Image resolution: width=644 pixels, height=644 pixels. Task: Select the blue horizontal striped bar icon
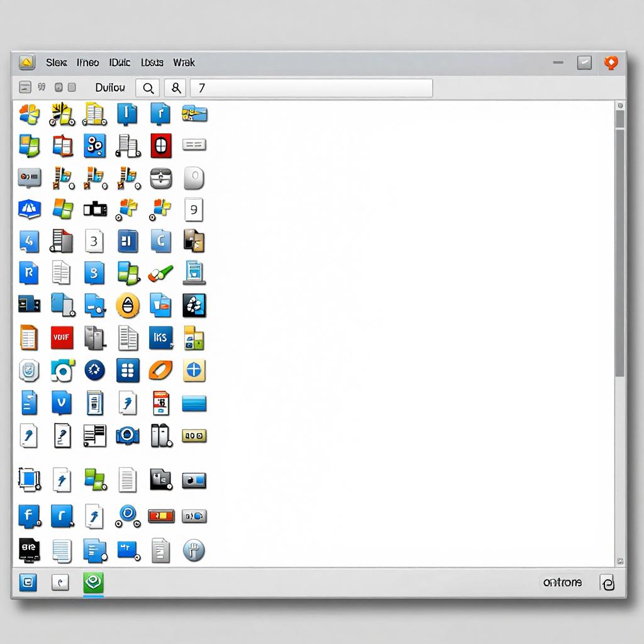194,403
